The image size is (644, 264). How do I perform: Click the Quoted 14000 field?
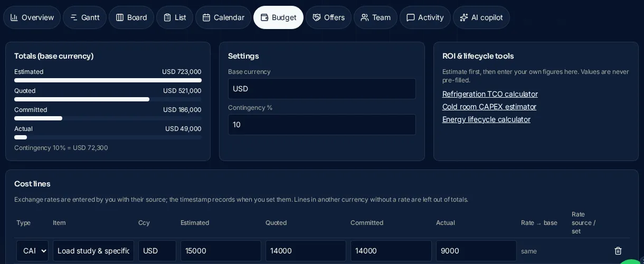[x=306, y=251]
